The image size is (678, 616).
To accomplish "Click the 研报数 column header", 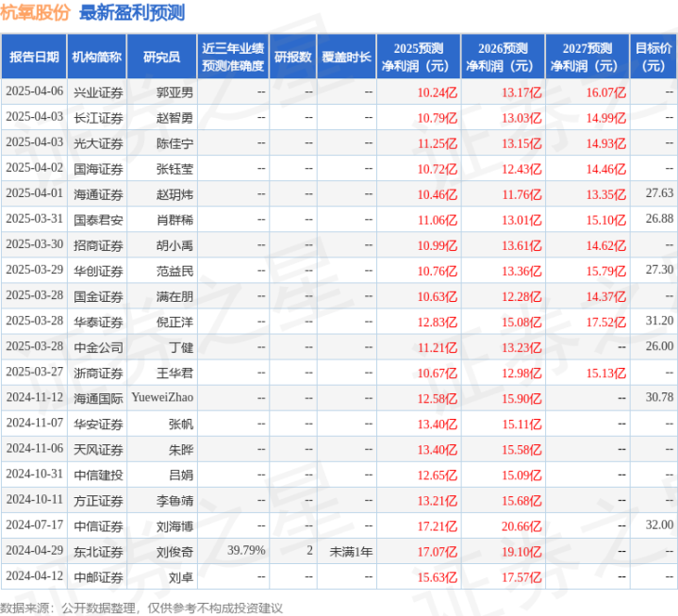I will [x=292, y=58].
